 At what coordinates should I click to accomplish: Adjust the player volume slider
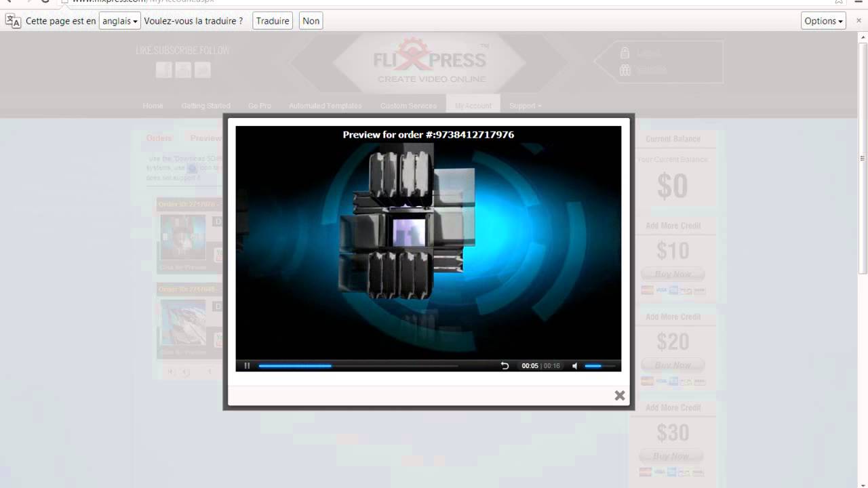(599, 366)
